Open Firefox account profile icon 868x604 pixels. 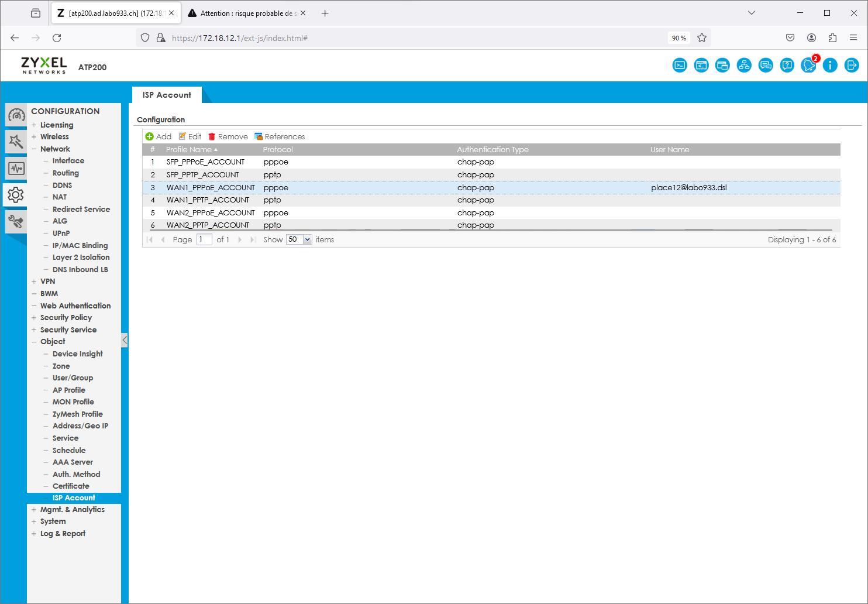pyautogui.click(x=811, y=37)
